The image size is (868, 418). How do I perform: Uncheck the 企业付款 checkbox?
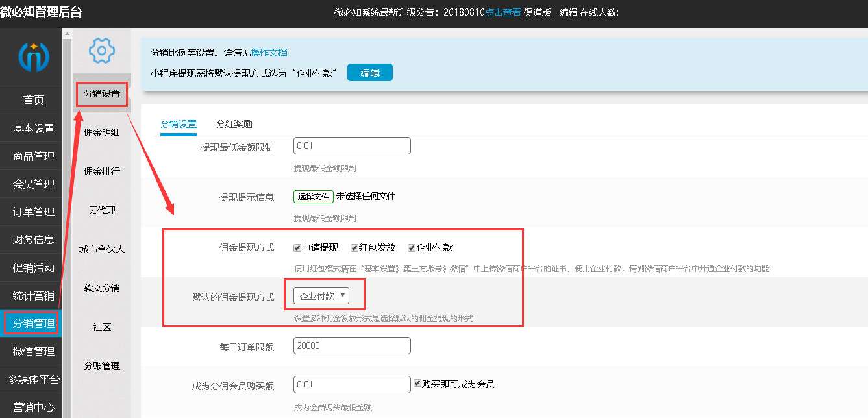pyautogui.click(x=412, y=248)
